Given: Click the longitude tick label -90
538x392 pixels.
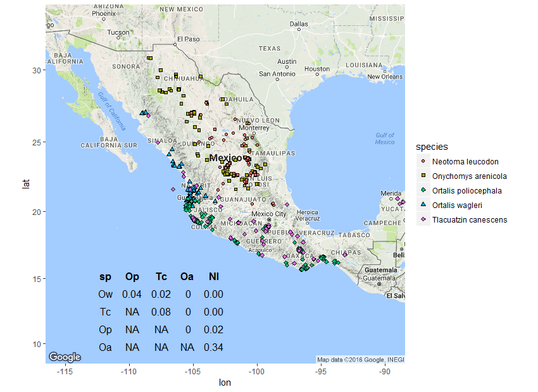Looking at the screenshot, I should tap(384, 371).
